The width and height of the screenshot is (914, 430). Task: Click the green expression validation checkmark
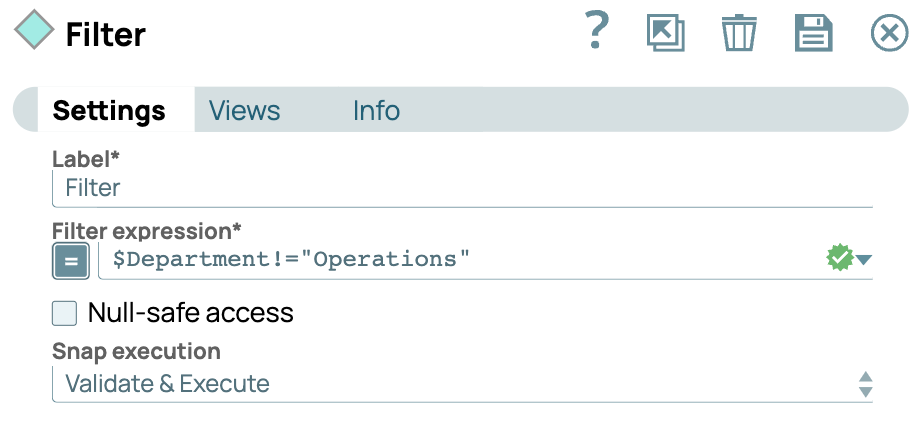(839, 259)
